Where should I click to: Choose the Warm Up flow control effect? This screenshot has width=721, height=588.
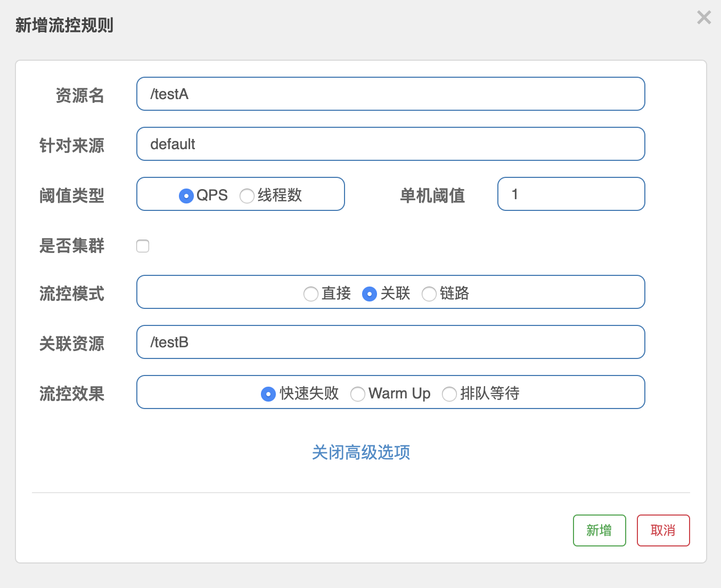click(358, 394)
